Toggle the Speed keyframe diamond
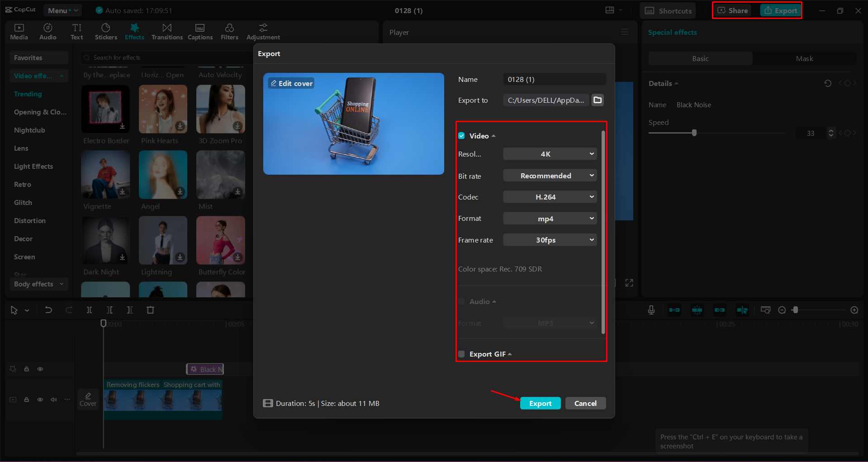Image resolution: width=868 pixels, height=462 pixels. tap(847, 133)
